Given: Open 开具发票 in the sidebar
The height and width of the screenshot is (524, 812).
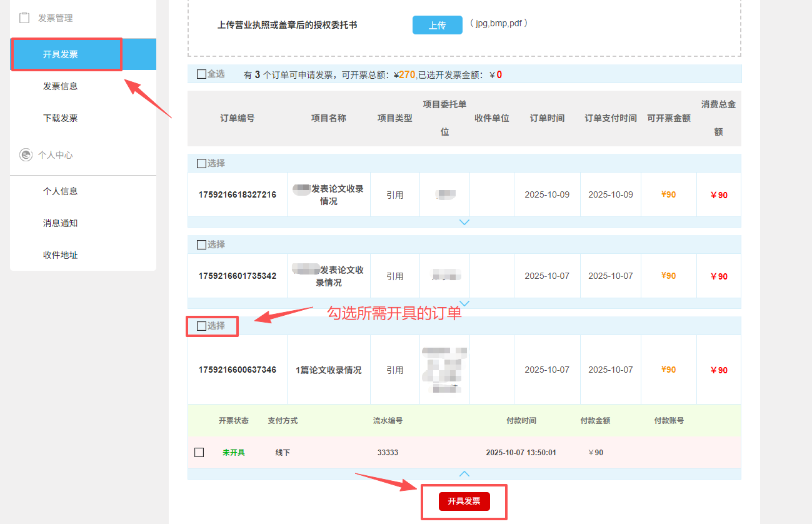Looking at the screenshot, I should point(61,54).
